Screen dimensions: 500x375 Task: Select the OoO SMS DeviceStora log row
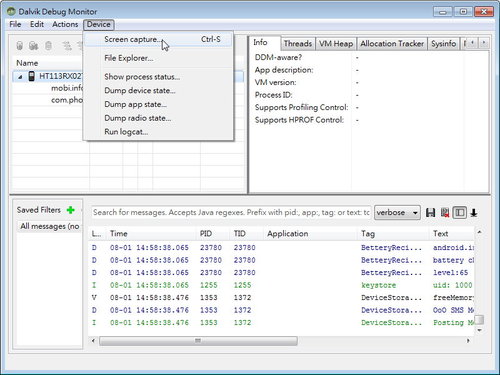coord(282,310)
